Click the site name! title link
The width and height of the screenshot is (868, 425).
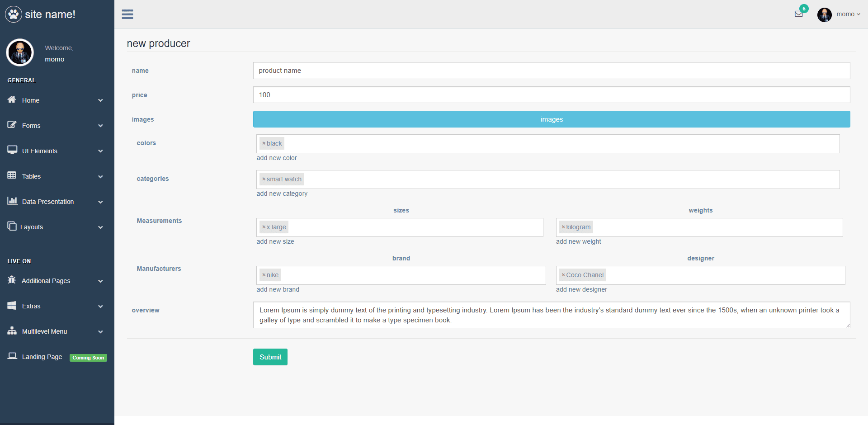click(50, 14)
